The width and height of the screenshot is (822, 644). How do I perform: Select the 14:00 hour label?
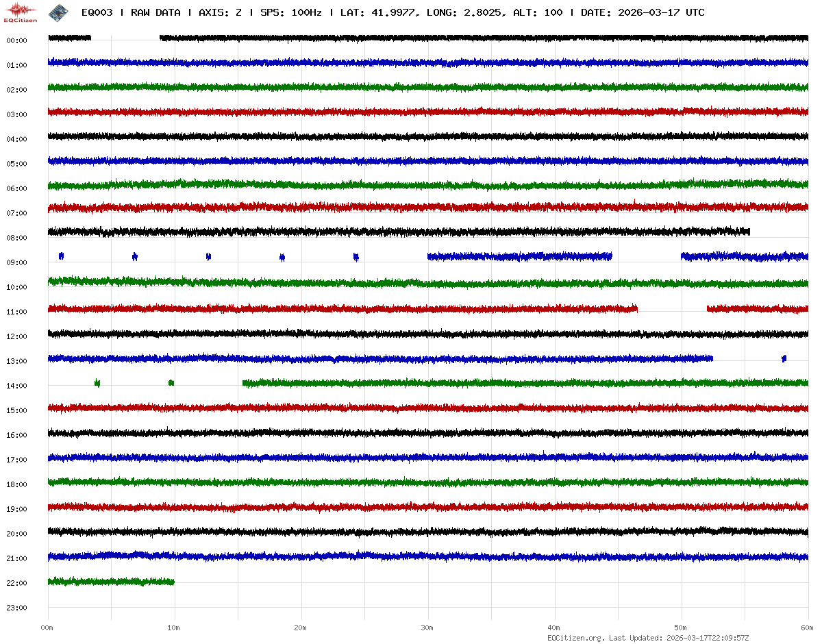click(16, 386)
